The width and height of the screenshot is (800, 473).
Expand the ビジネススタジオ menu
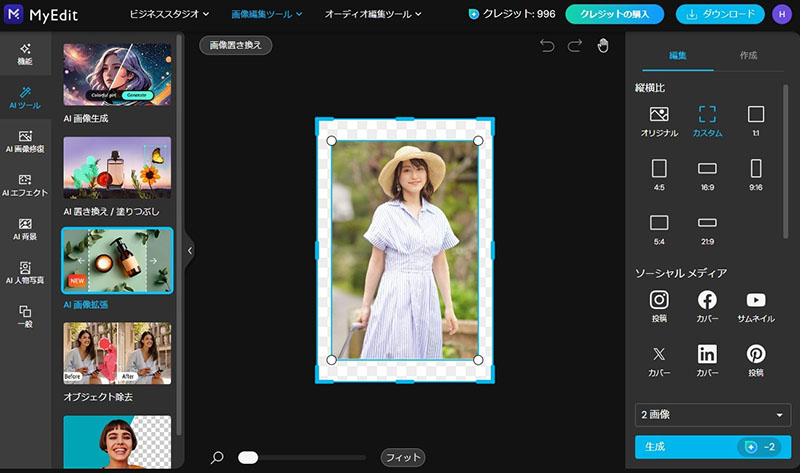pos(169,14)
